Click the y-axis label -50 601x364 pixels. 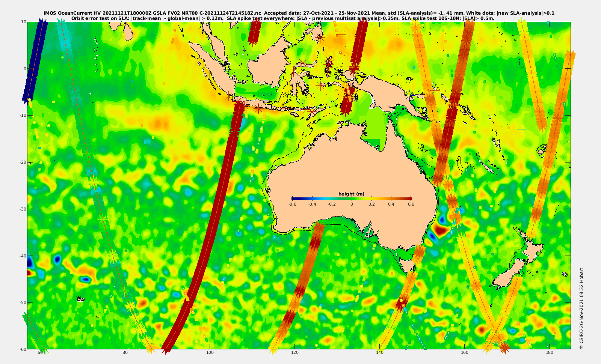(23, 302)
